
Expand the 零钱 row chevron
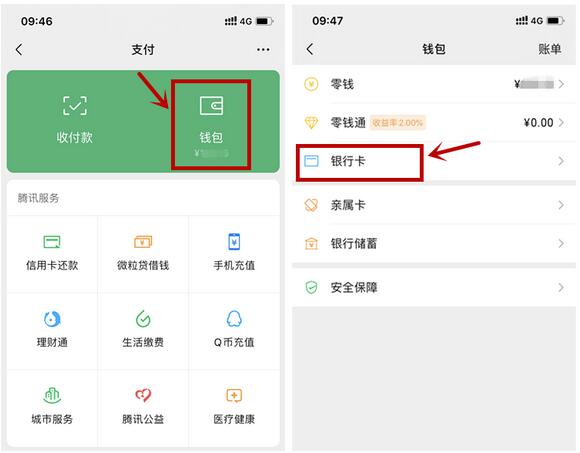click(x=561, y=84)
